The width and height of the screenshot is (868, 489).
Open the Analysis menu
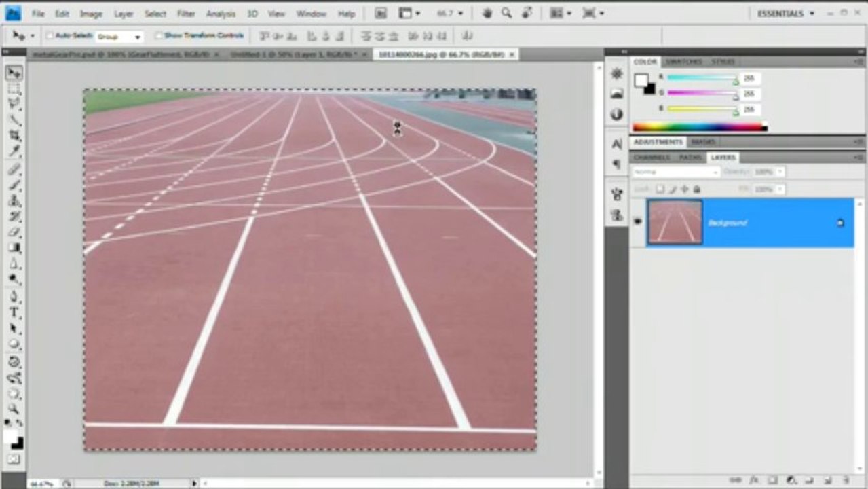pos(221,14)
